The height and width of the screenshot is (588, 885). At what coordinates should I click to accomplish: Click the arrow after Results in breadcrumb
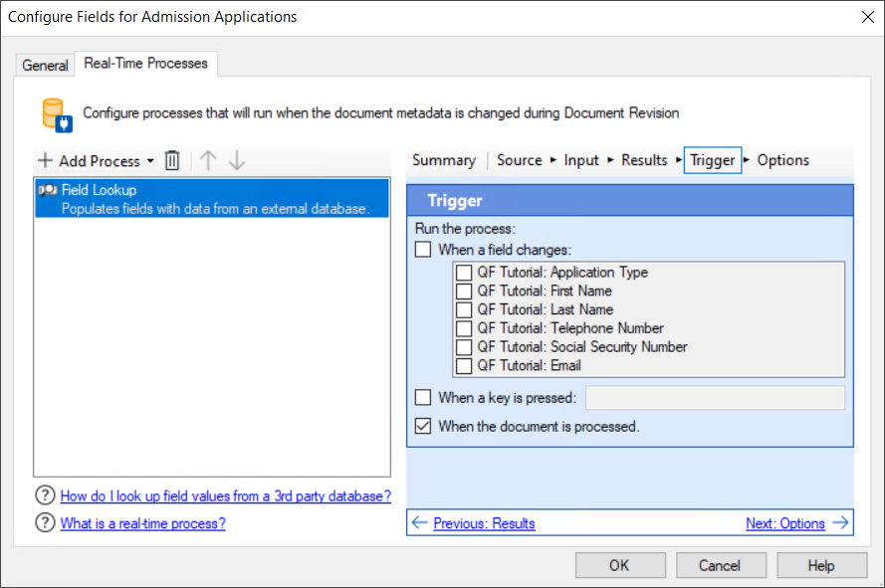coord(680,160)
